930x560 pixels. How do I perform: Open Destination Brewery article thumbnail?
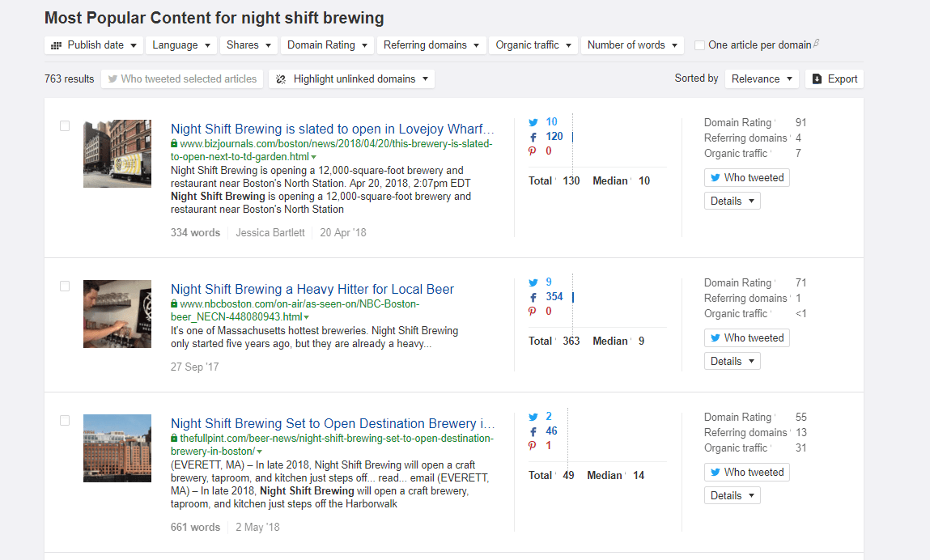pyautogui.click(x=117, y=448)
